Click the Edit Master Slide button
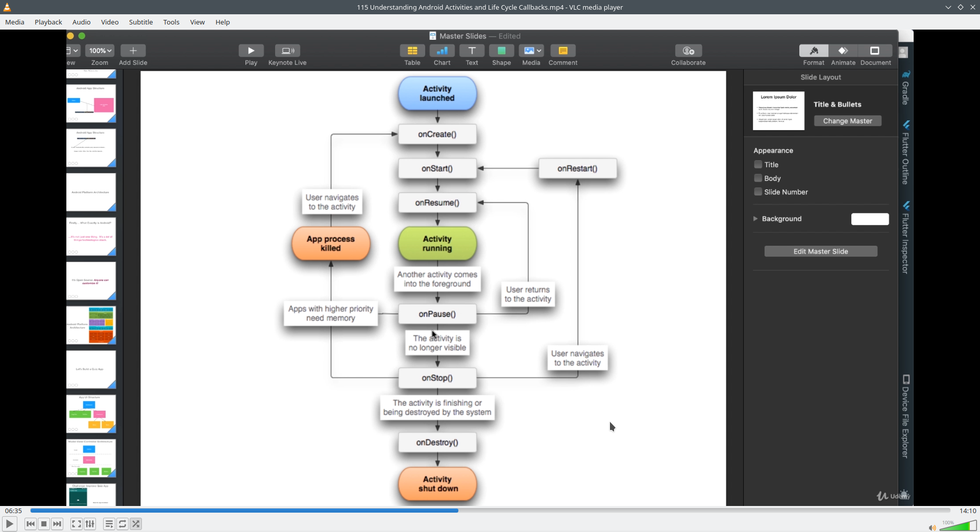The width and height of the screenshot is (980, 532). point(821,251)
